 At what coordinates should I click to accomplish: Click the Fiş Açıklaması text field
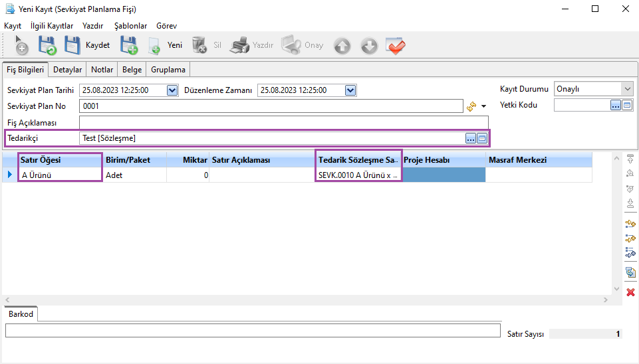click(283, 122)
